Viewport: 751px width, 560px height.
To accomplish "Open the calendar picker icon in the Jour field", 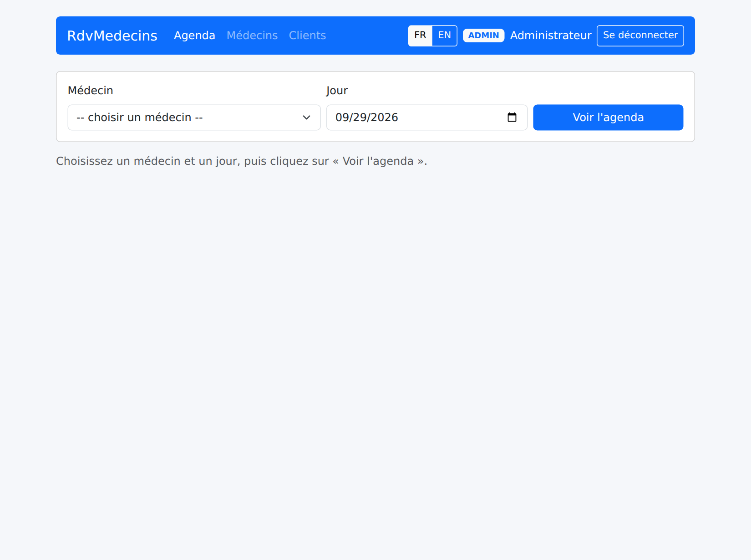I will 512,117.
